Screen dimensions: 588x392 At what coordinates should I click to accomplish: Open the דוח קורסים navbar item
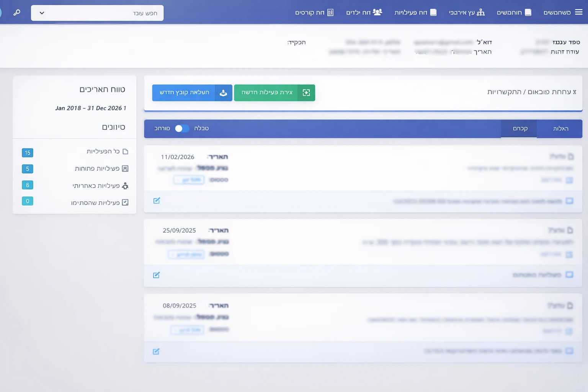(314, 12)
